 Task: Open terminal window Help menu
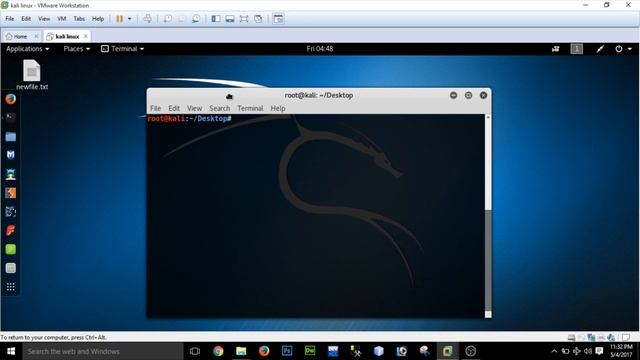[x=278, y=108]
